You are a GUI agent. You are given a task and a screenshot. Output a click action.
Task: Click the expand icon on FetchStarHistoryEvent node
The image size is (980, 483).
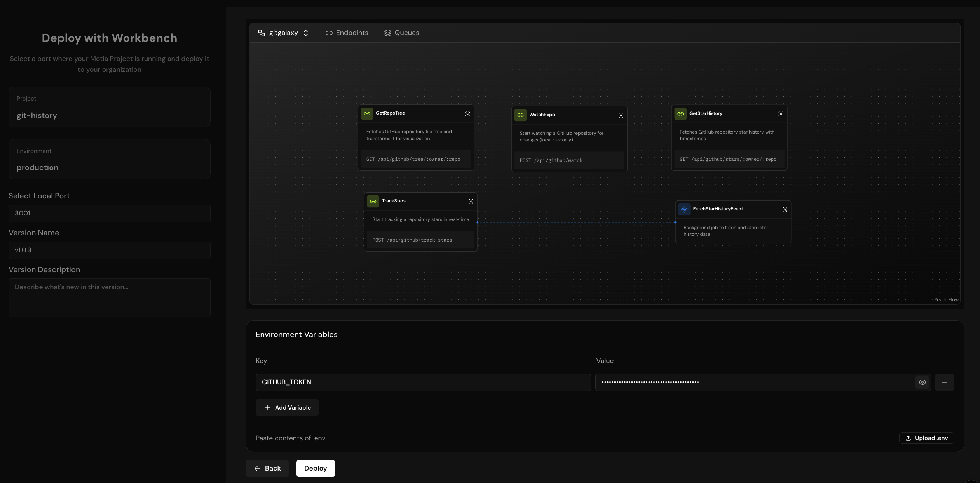coord(784,209)
